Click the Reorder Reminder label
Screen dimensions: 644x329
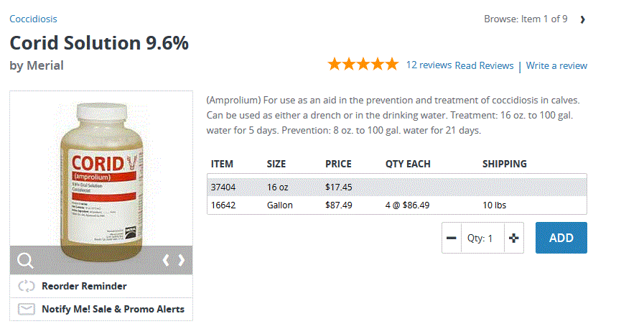(x=84, y=286)
